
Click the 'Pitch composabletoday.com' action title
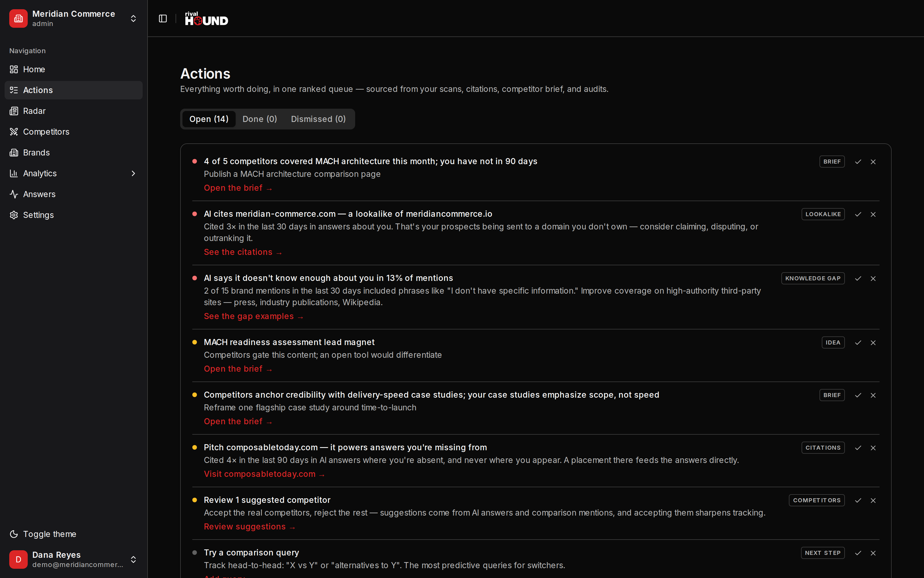345,448
